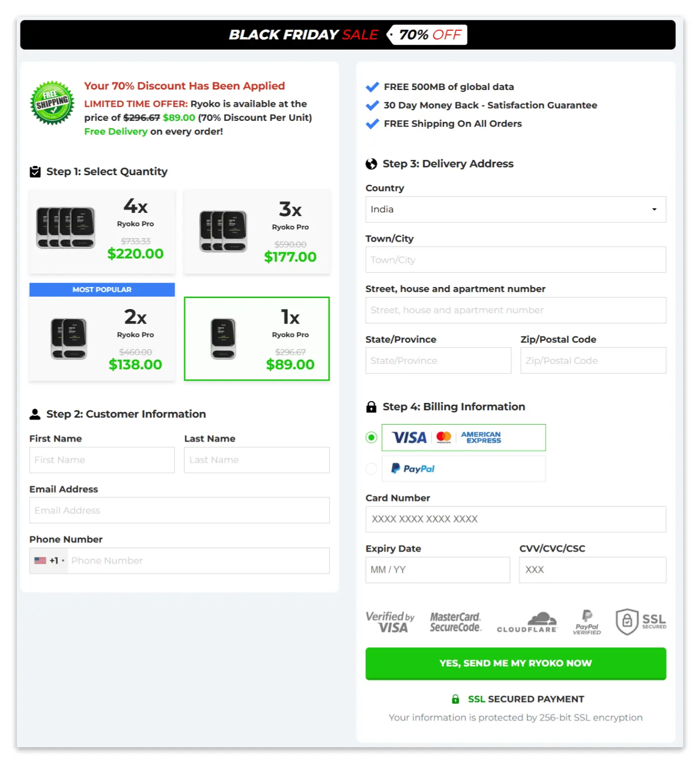
Task: Click the 70% OFF tag in banner
Action: pyautogui.click(x=428, y=35)
